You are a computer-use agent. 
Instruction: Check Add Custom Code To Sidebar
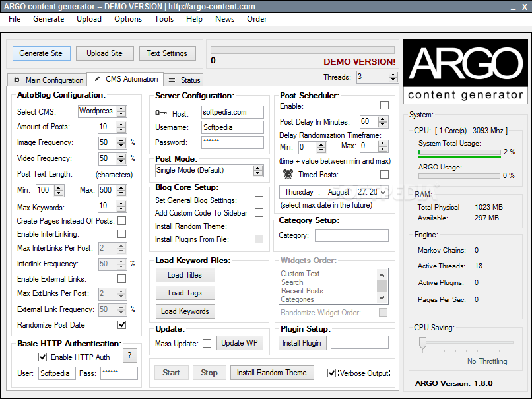pos(259,213)
